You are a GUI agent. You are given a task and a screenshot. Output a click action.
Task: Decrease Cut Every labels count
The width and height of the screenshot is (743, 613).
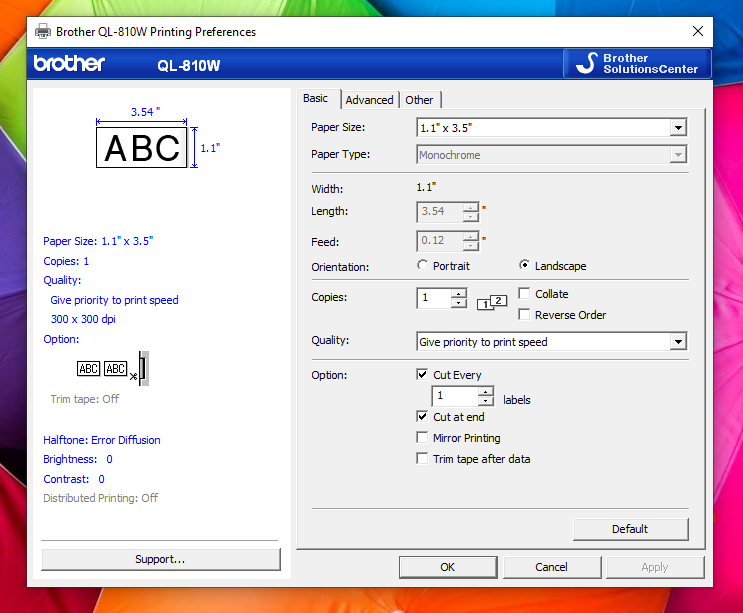(x=486, y=401)
